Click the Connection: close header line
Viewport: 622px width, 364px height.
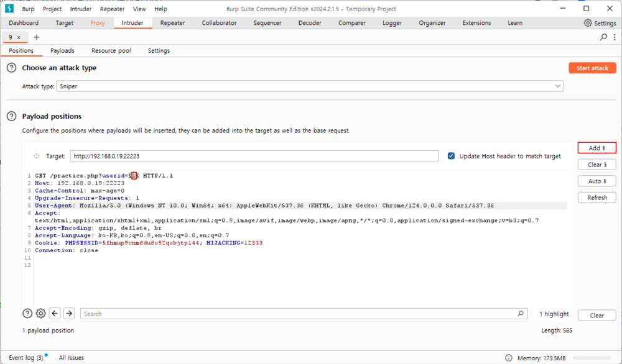tap(67, 250)
